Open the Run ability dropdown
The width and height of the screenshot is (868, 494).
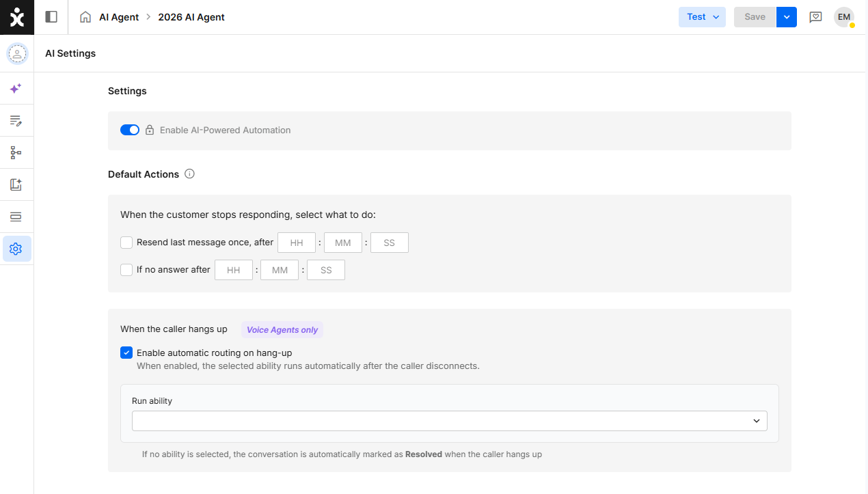click(x=450, y=421)
